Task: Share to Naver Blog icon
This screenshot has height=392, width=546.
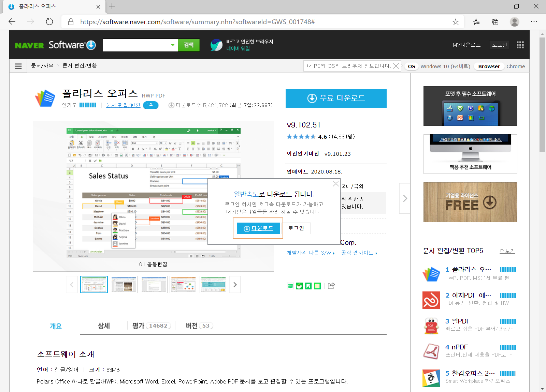Action: click(290, 286)
